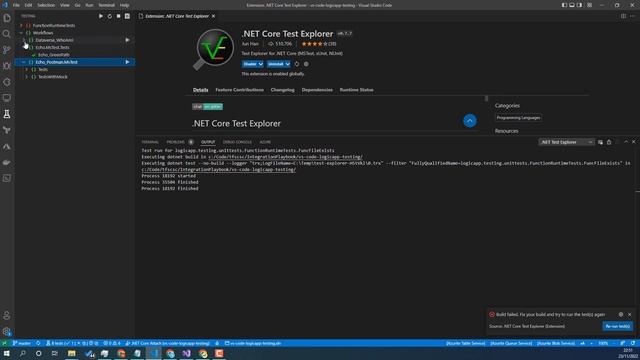640x360 pixels.
Task: Open the Terminal menu
Action: 107,5
